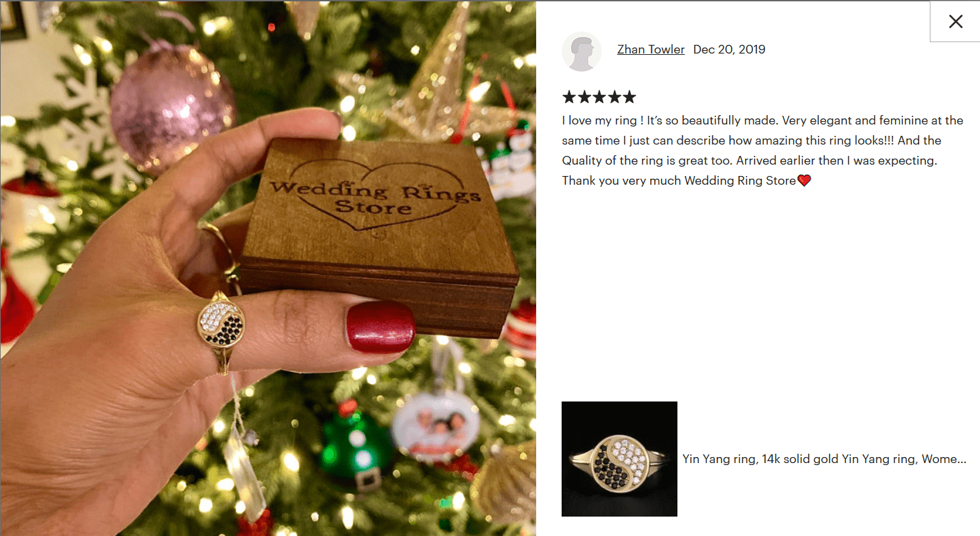Click the reviewer's gray avatar icon
This screenshot has width=980, height=536.
581,51
